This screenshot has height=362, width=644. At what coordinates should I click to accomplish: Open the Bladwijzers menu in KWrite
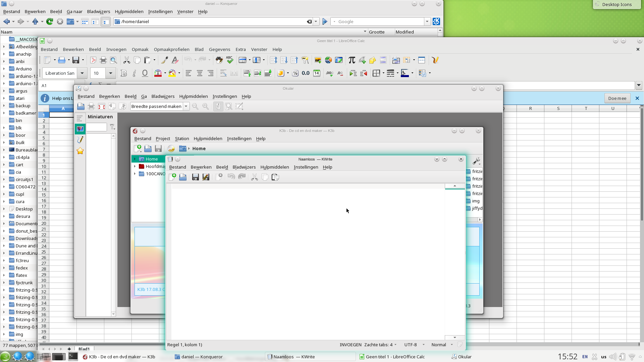pos(244,167)
